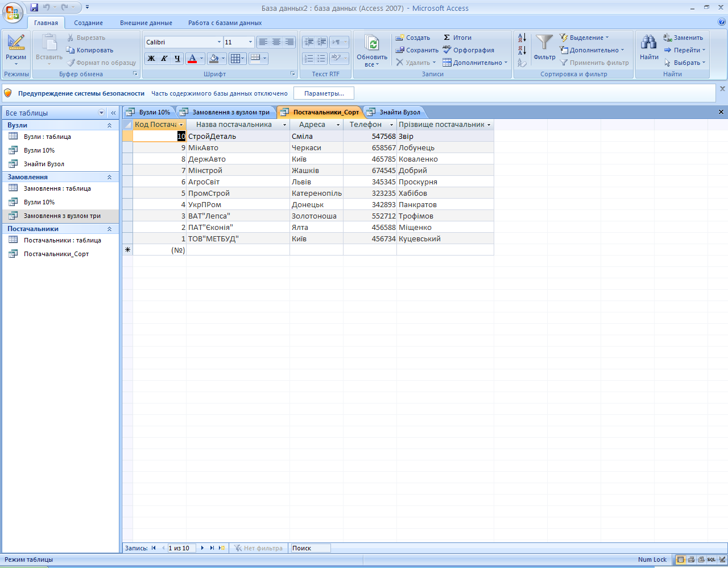Select Знайти Вузол query in navigation
This screenshot has height=568, width=728.
[x=61, y=164]
